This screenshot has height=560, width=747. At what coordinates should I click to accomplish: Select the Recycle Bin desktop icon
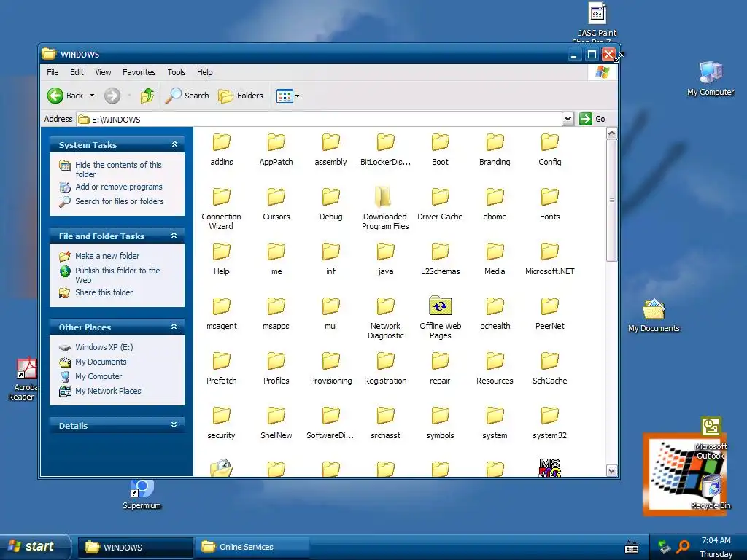pos(711,491)
